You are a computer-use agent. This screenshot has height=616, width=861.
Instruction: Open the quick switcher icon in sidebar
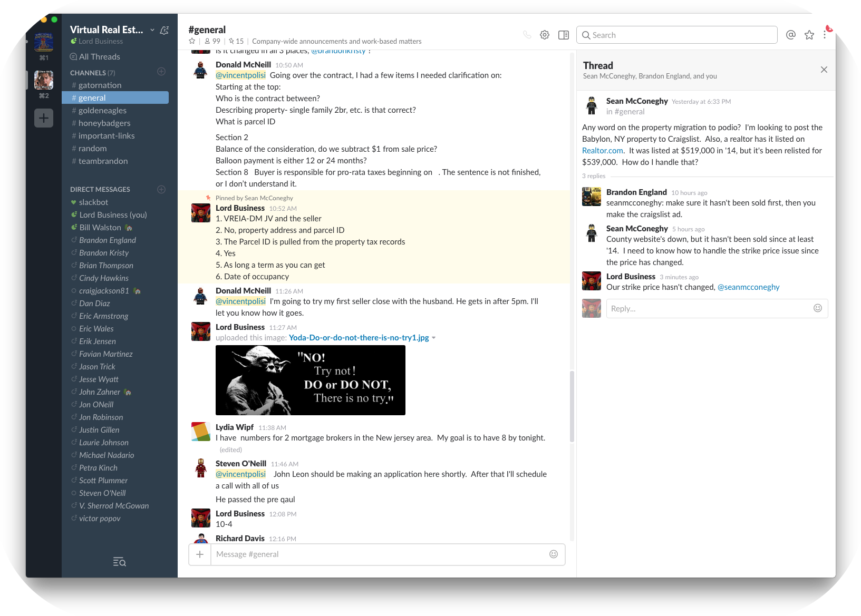[119, 562]
